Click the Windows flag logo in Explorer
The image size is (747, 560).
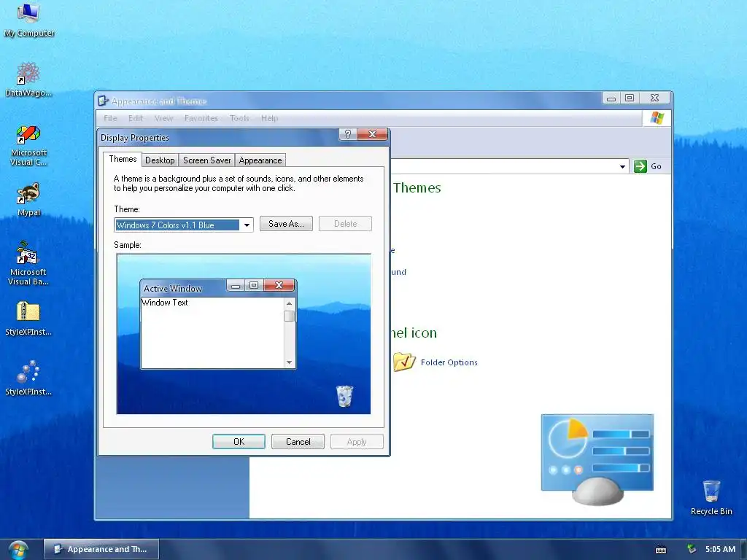pyautogui.click(x=657, y=117)
